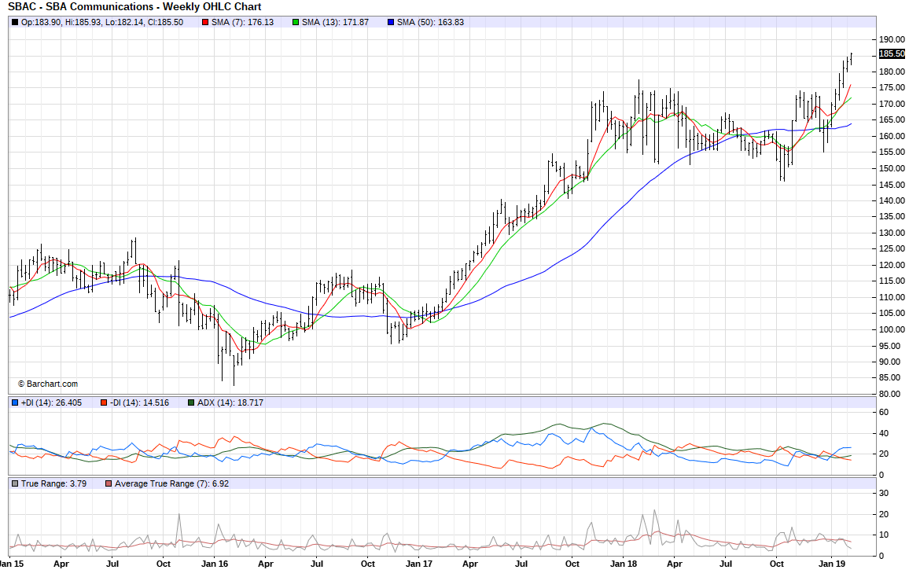
Task: Click the Average True Range (7) legend swatch
Action: (109, 483)
